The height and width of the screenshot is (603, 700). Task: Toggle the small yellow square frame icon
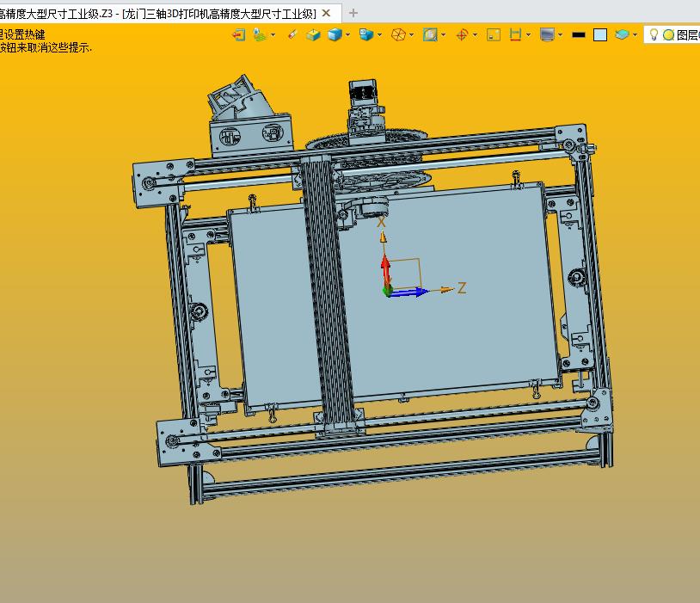tap(494, 34)
